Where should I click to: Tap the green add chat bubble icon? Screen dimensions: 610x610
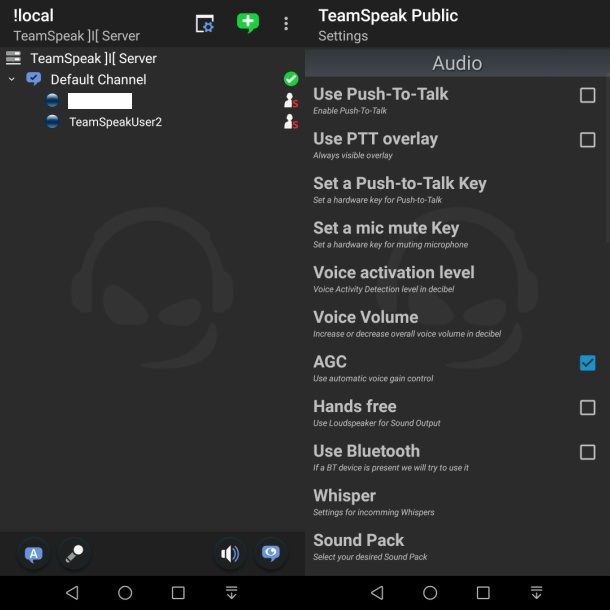tap(248, 23)
